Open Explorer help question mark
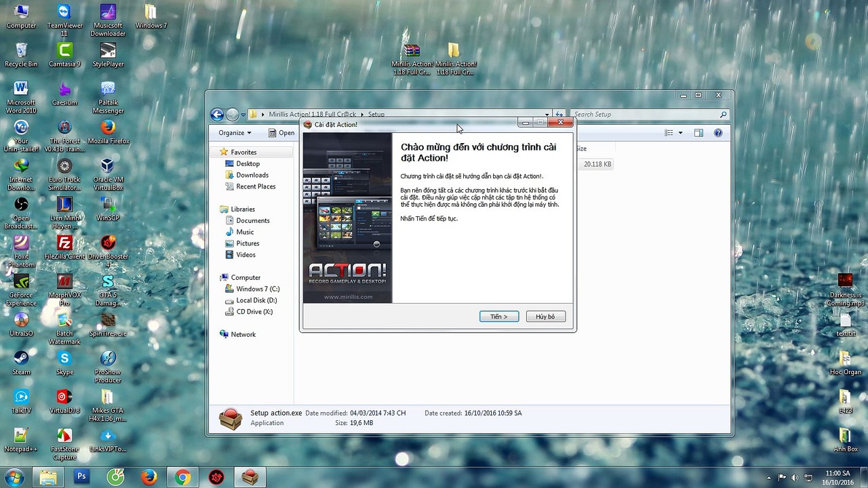This screenshot has width=868, height=488. pos(718,133)
